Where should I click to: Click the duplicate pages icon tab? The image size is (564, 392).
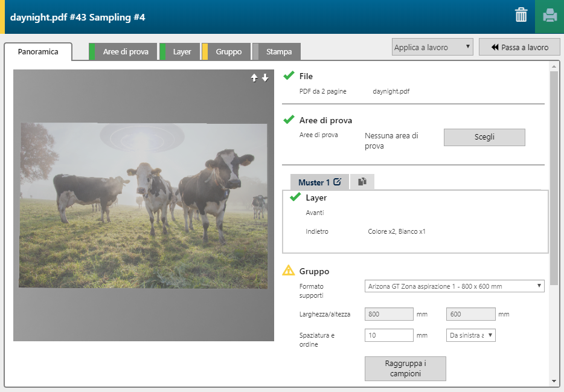pyautogui.click(x=362, y=182)
